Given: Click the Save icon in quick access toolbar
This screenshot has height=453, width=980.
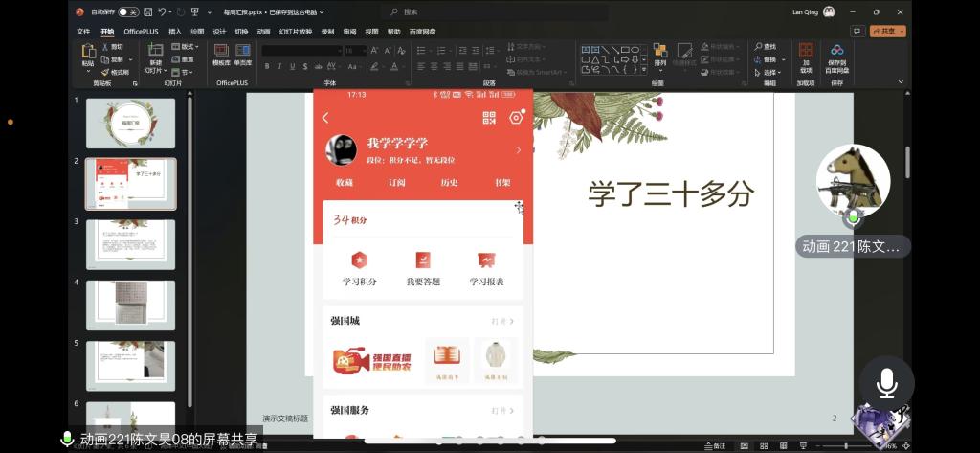Looking at the screenshot, I should 147,12.
